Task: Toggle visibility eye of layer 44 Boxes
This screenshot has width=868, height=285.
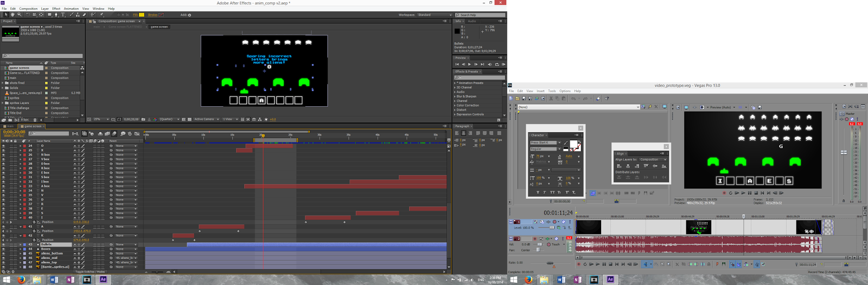Action: [x=3, y=249]
